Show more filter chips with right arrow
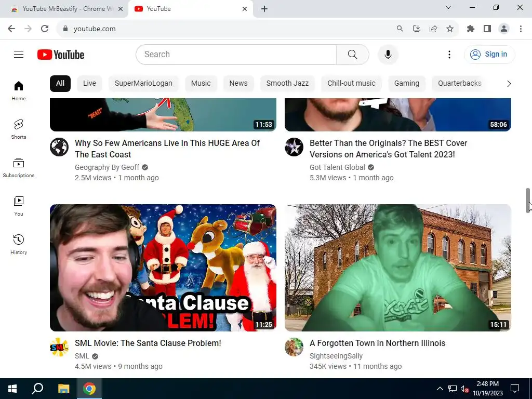The image size is (532, 399). (x=509, y=84)
